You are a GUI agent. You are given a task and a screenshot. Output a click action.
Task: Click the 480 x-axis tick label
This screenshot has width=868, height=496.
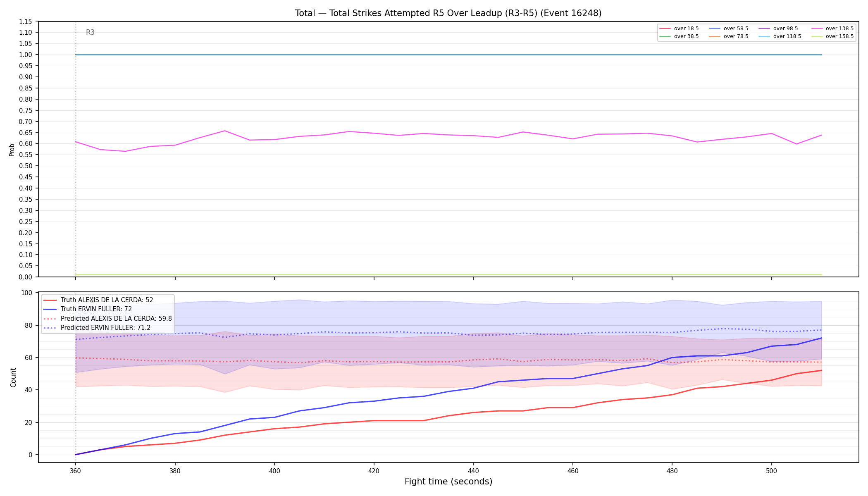click(x=672, y=471)
